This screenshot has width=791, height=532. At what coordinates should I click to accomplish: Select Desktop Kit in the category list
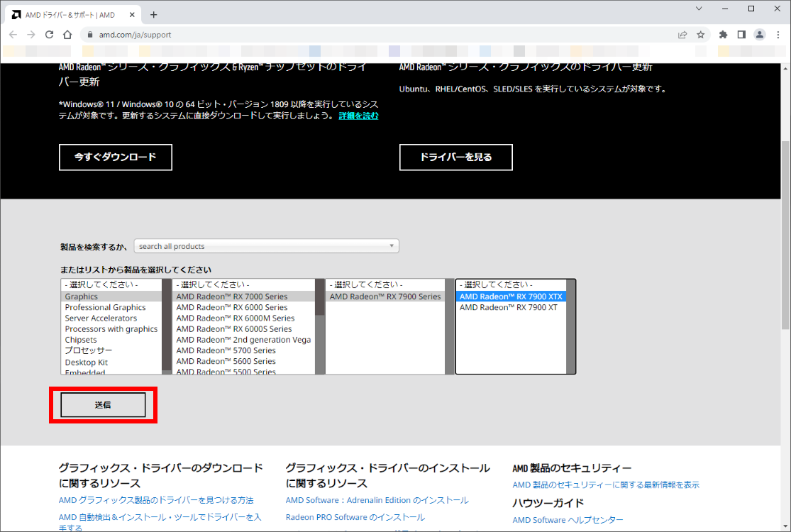[111, 362]
